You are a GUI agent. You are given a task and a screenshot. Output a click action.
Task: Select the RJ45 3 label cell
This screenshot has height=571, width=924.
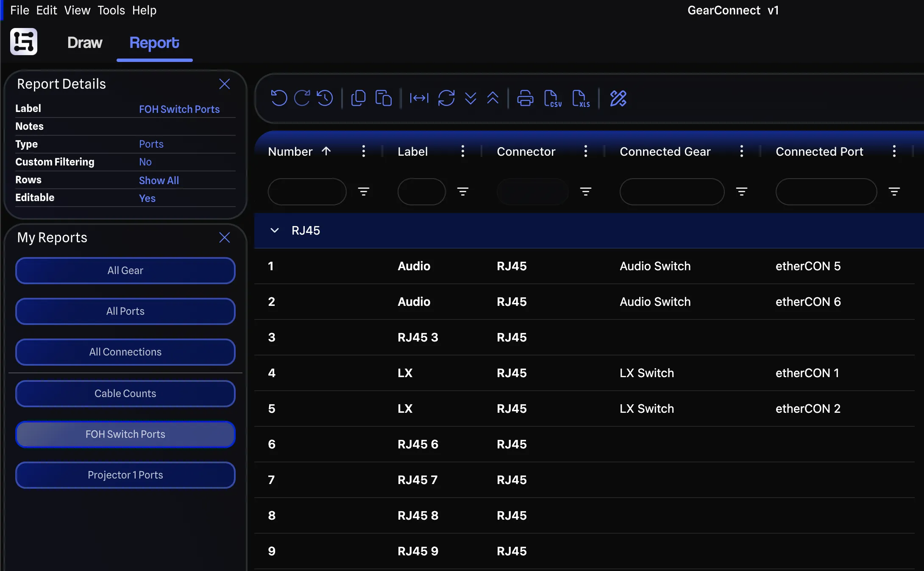[x=418, y=337]
